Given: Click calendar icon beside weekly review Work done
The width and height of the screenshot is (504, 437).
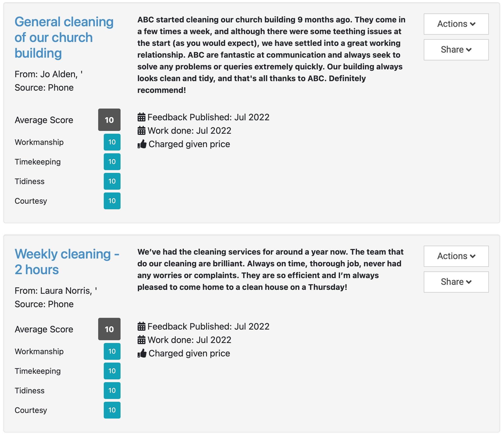Looking at the screenshot, I should pos(142,340).
